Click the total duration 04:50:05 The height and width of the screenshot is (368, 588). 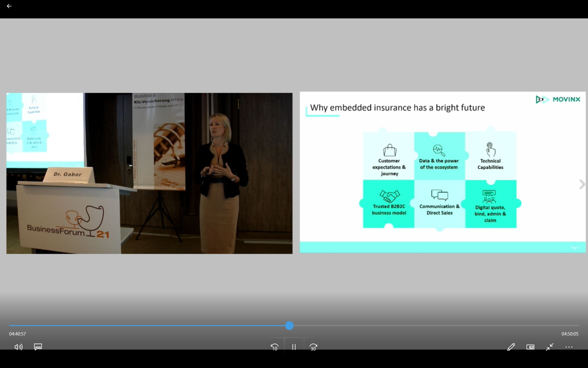pos(570,334)
